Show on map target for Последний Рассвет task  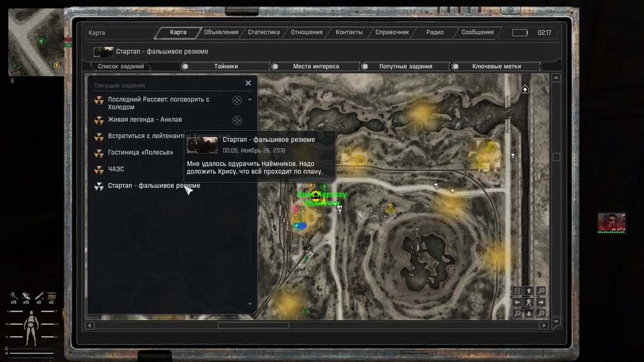tap(237, 100)
